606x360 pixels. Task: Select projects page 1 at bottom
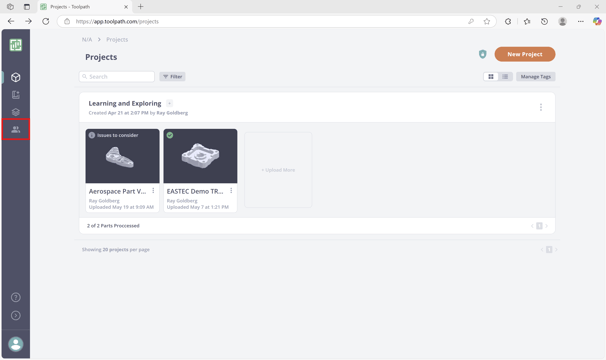coord(549,250)
